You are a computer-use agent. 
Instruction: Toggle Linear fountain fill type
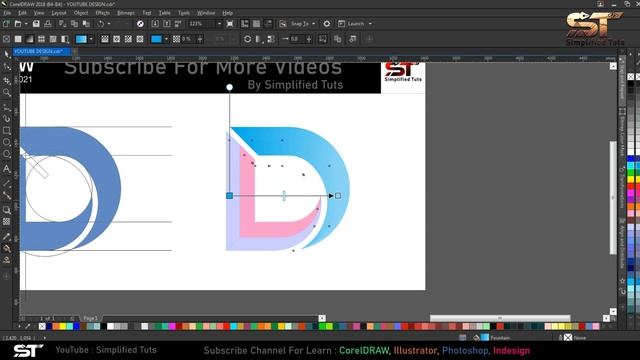tap(105, 39)
